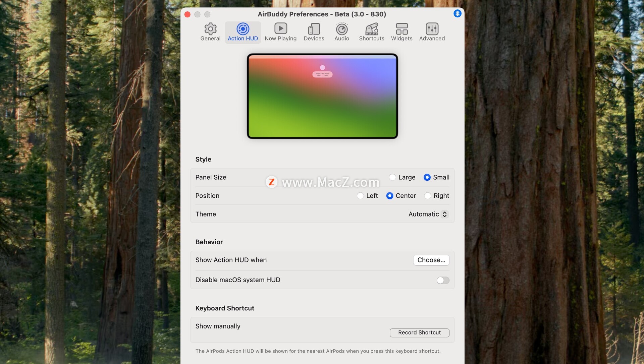Click the Theme row label
The image size is (644, 364).
(206, 214)
